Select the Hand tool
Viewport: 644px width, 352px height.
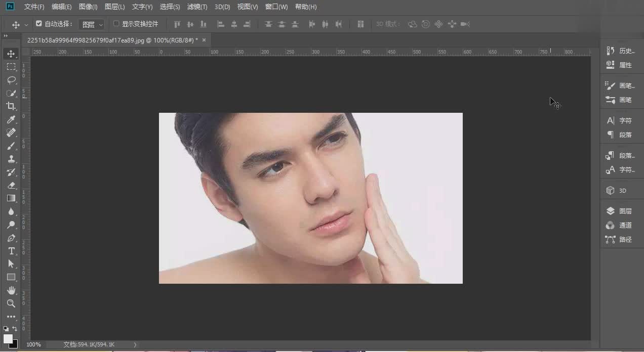tap(11, 290)
